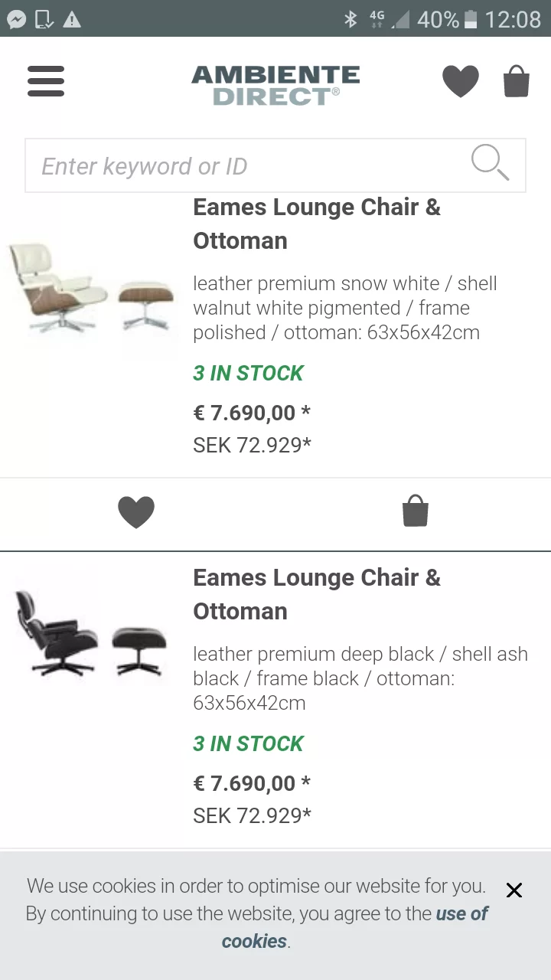The height and width of the screenshot is (980, 551).
Task: Tap the Bluetooth icon in status bar
Action: pos(350,19)
